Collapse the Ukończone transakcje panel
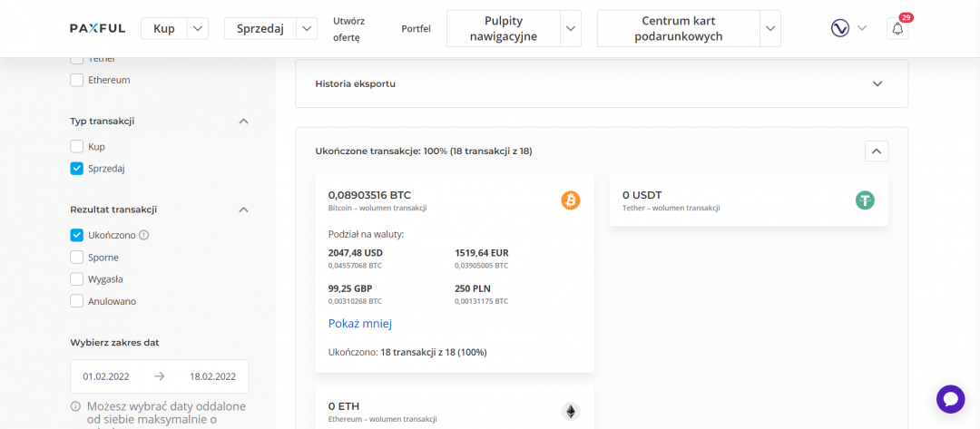The image size is (980, 429). 876,151
